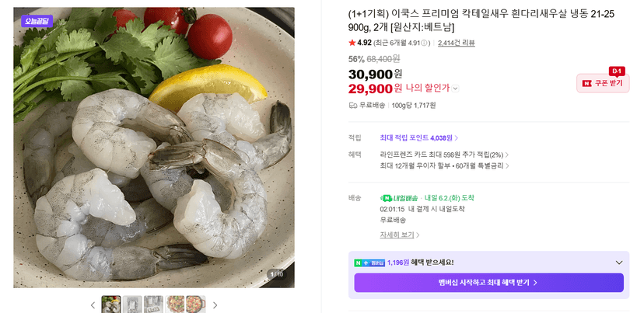
Task: Start membership with 멤버십 시작하고 최대 혜택 받기
Action: click(x=488, y=283)
